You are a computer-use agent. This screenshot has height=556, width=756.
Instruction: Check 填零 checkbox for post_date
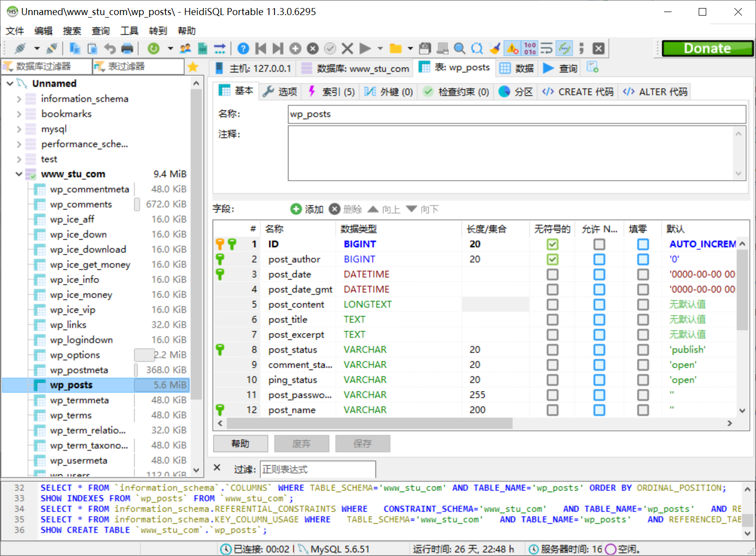[x=643, y=274]
